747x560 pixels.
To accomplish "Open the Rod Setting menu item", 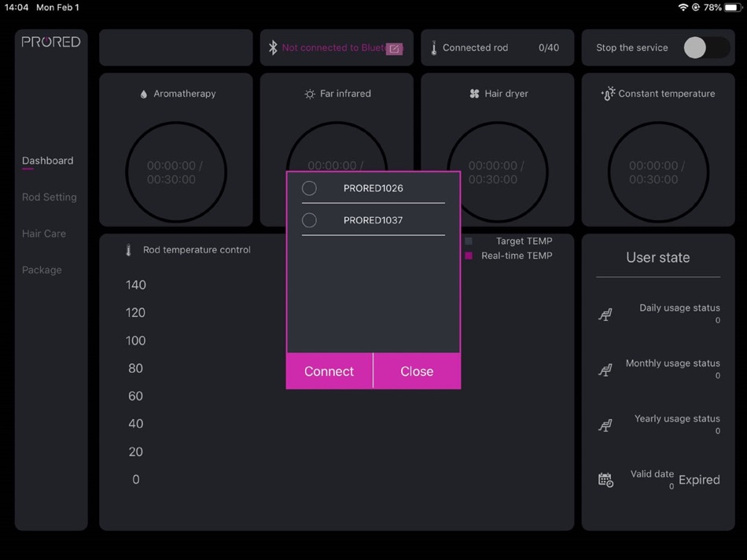I will click(49, 197).
